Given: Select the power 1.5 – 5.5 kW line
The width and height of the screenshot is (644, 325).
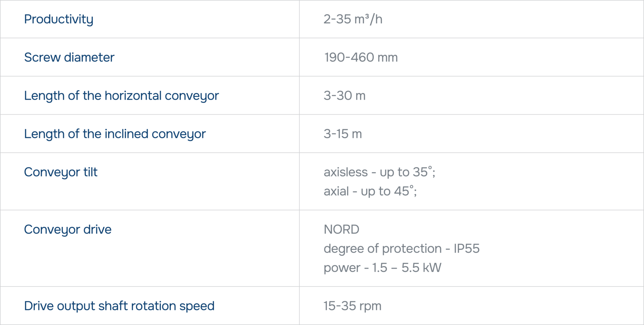Looking at the screenshot, I should pos(382,268).
